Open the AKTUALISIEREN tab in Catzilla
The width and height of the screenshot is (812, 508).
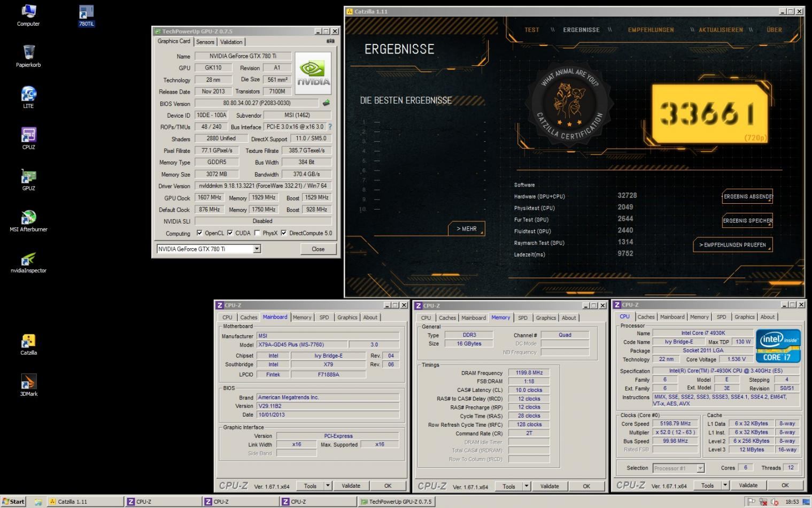pos(721,30)
